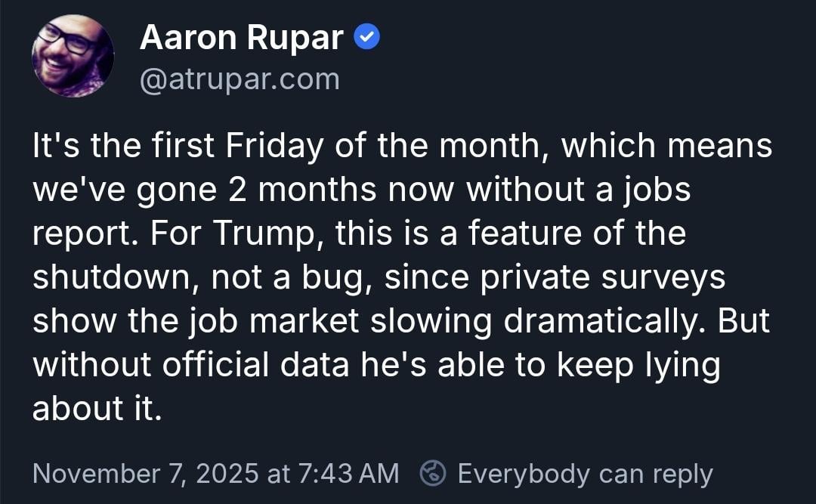Viewport: 816px width, 504px height.
Task: Open Aaron Rupar's profile avatar
Action: coord(73,56)
